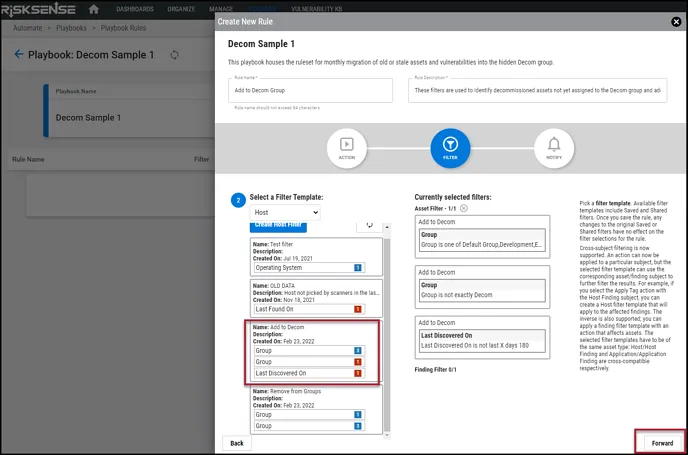The image size is (688, 455).
Task: Open the Vulnerability KB menu
Action: point(316,9)
